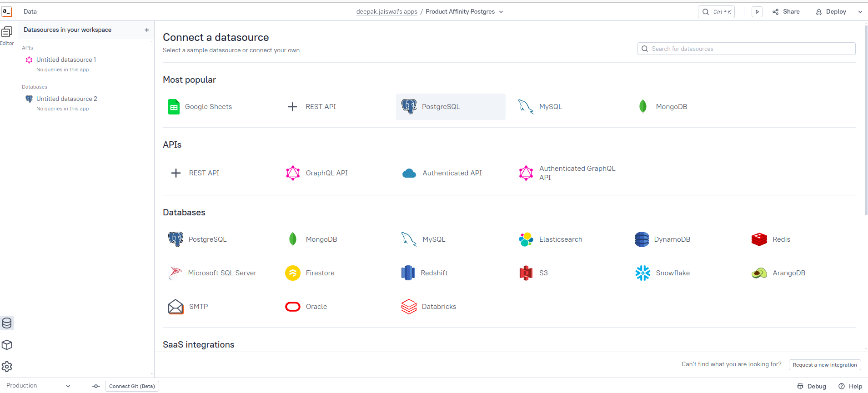
Task: Open the Appsmith logo home icon
Action: pos(7,11)
